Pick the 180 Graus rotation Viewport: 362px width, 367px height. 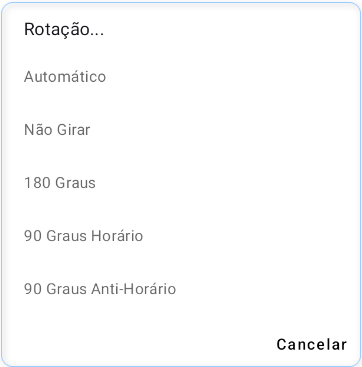[181, 183]
